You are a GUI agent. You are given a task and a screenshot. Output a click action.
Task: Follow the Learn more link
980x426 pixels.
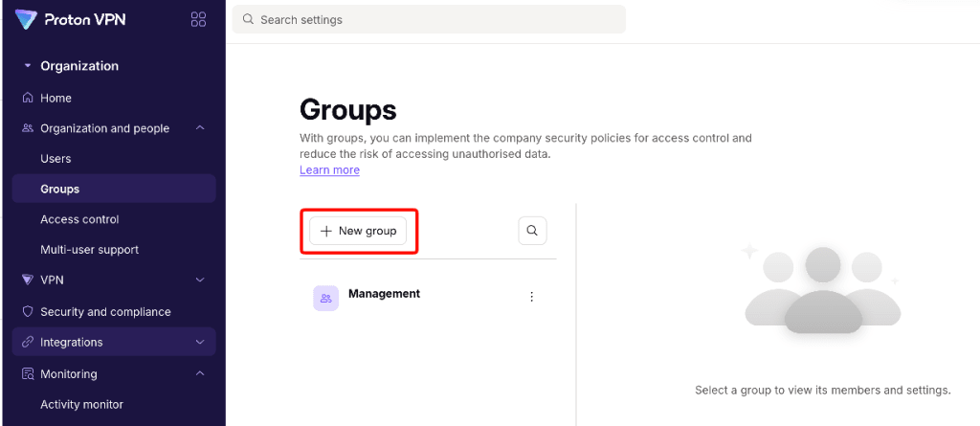click(x=329, y=170)
